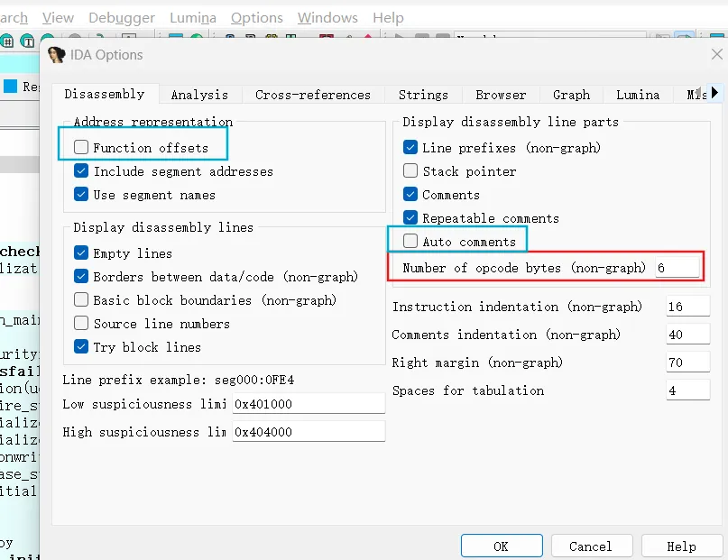The width and height of the screenshot is (728, 560).
Task: Edit Spaces for tabulation field
Action: (688, 390)
